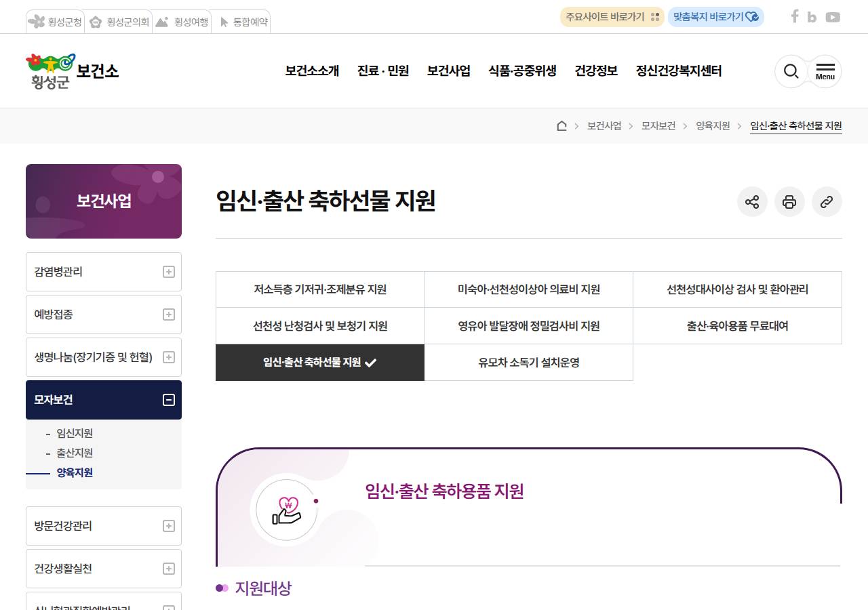
Task: Select 유모차 소독기 설치운영 tab
Action: click(x=529, y=363)
